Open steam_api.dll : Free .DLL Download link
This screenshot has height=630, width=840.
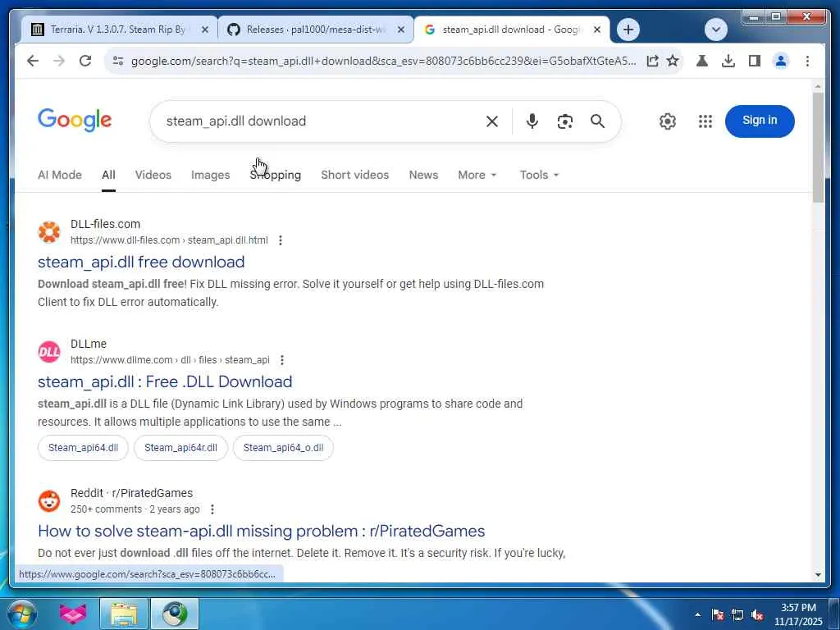click(165, 382)
